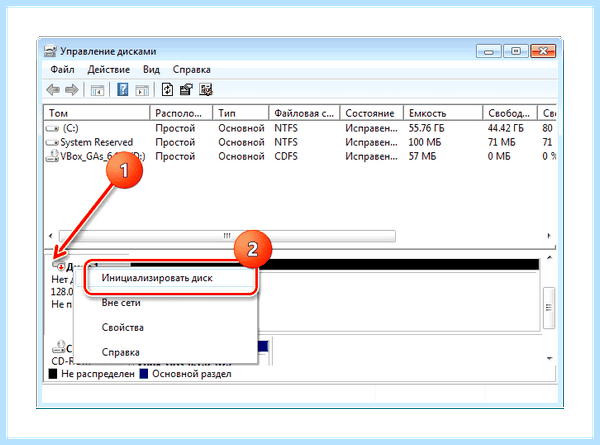Sort by the Емкость column header

(x=443, y=113)
